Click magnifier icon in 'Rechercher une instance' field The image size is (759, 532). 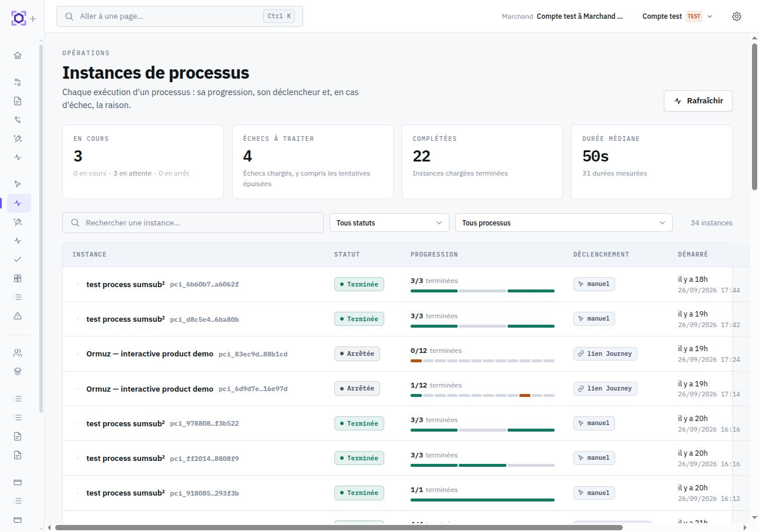pyautogui.click(x=75, y=223)
